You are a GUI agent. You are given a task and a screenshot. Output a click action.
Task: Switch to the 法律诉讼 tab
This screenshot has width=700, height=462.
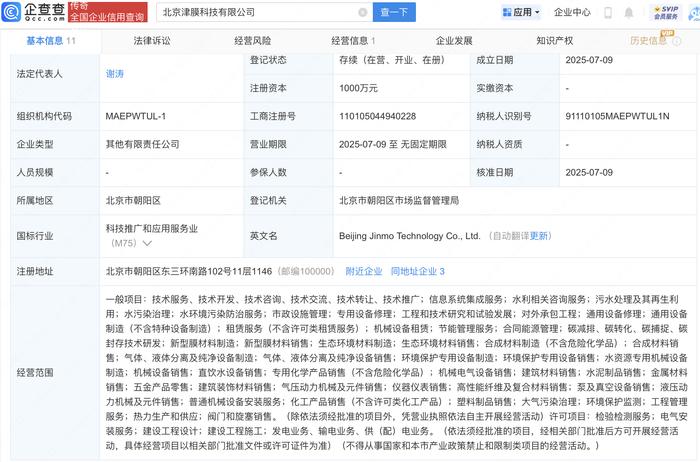(x=152, y=41)
